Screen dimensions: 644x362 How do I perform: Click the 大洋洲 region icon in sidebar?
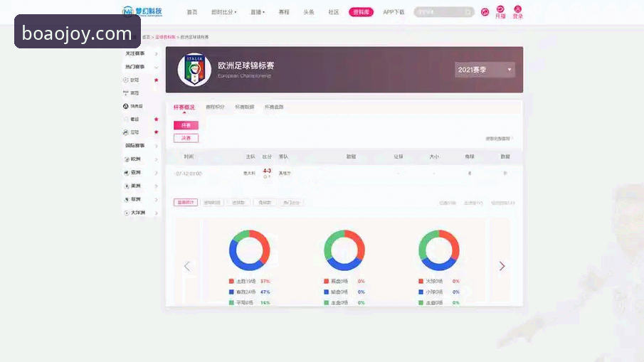click(127, 213)
